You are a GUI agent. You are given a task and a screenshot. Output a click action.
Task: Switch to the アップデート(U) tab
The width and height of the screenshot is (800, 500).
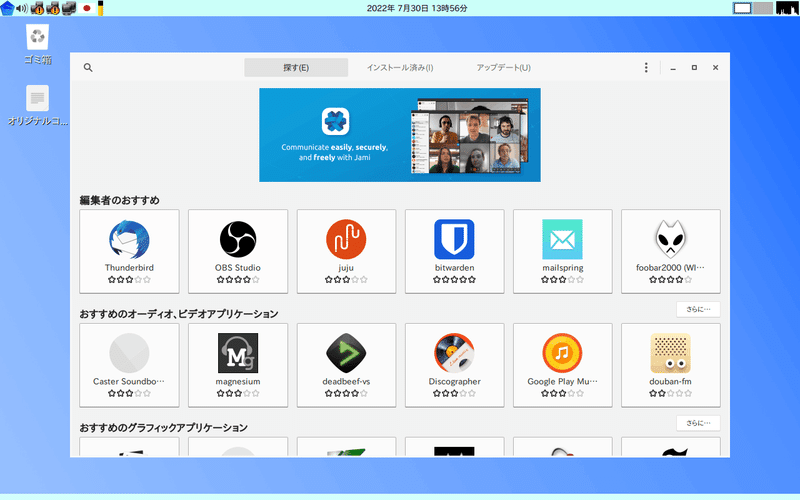click(x=504, y=67)
